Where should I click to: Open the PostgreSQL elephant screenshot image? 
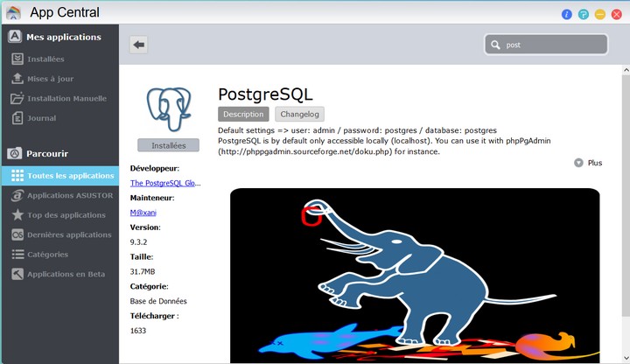point(415,276)
